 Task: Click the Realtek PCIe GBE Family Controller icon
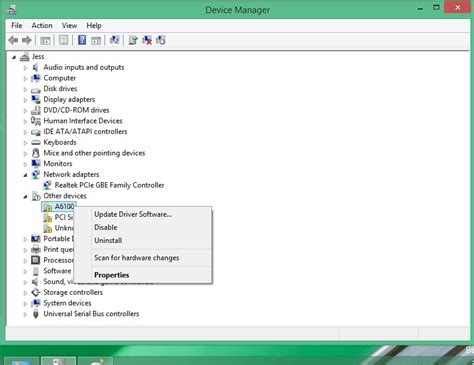[47, 185]
